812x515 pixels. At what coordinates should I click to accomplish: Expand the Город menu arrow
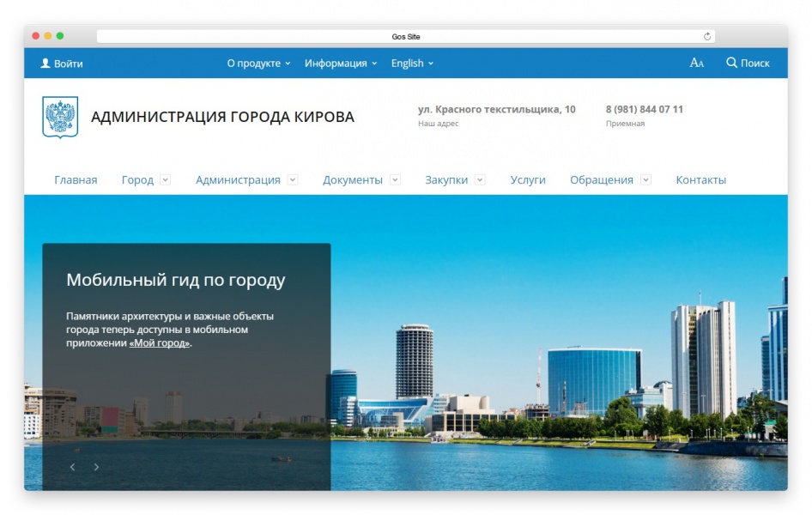[166, 179]
